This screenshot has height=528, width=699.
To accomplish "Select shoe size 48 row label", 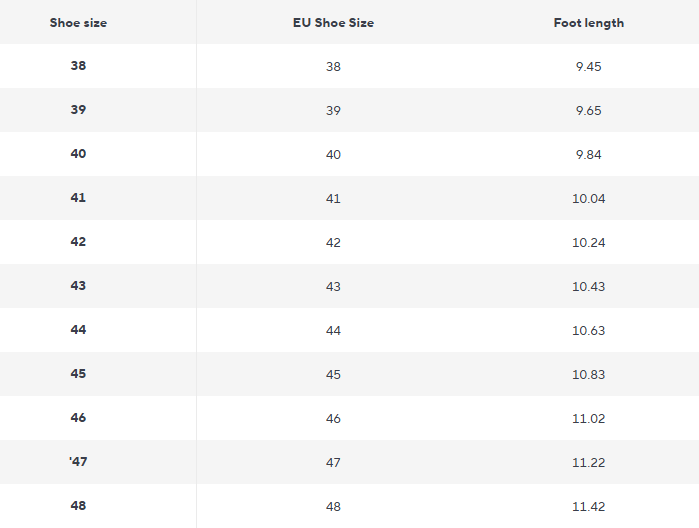I will click(x=78, y=506).
